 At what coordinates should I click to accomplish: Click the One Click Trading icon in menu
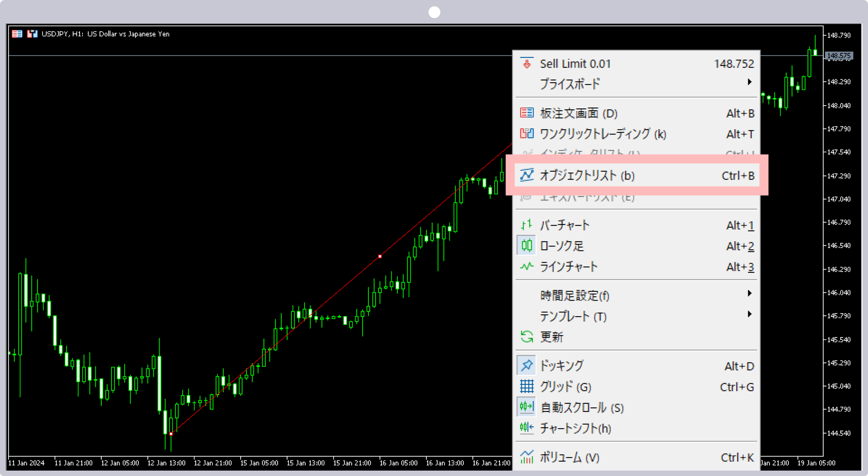pos(527,134)
